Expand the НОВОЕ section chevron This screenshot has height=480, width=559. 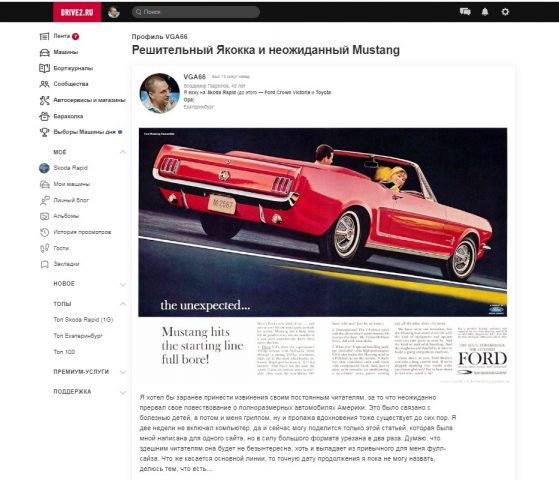coord(123,285)
